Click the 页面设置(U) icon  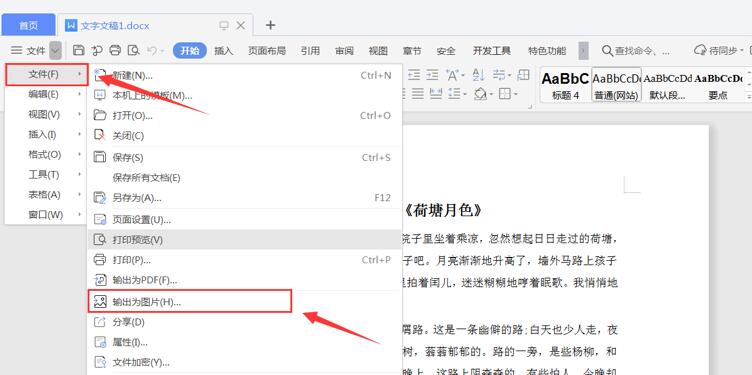point(100,220)
